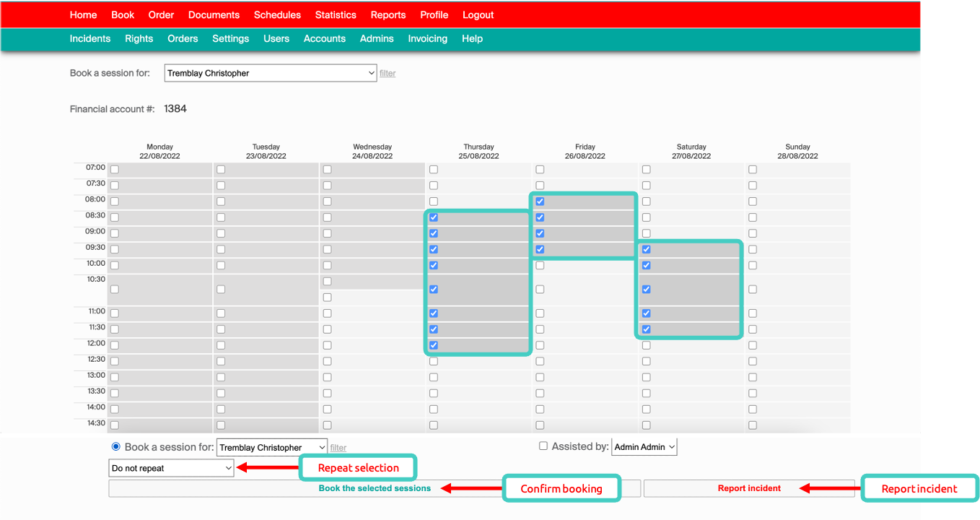Select the 'Book a session for' radio button
Screen dimensions: 980x520
116,447
